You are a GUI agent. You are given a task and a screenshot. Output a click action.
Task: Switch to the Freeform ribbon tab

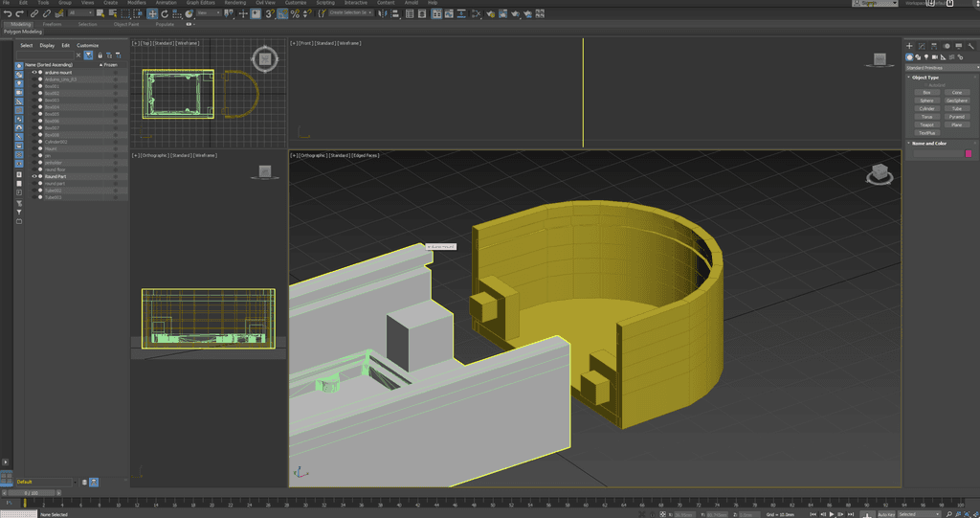pyautogui.click(x=52, y=24)
